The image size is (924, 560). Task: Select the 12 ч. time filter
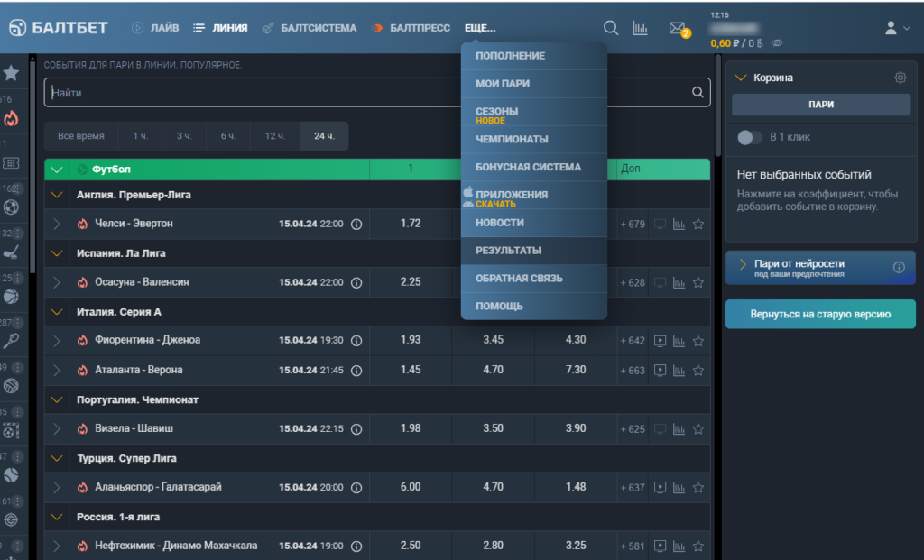(274, 136)
